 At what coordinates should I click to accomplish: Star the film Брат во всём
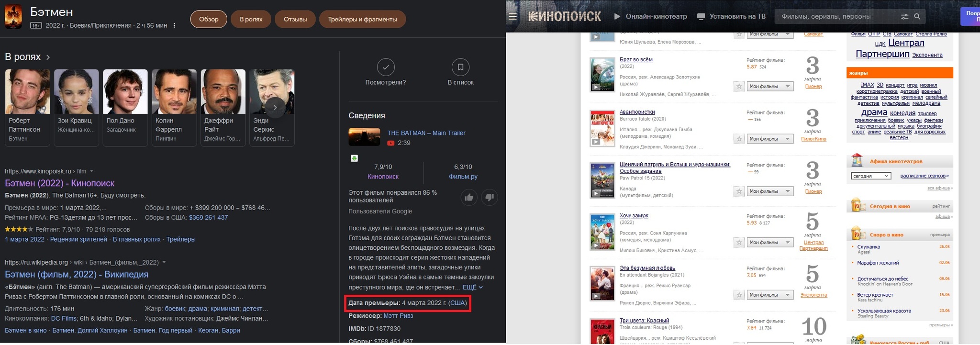pos(739,87)
